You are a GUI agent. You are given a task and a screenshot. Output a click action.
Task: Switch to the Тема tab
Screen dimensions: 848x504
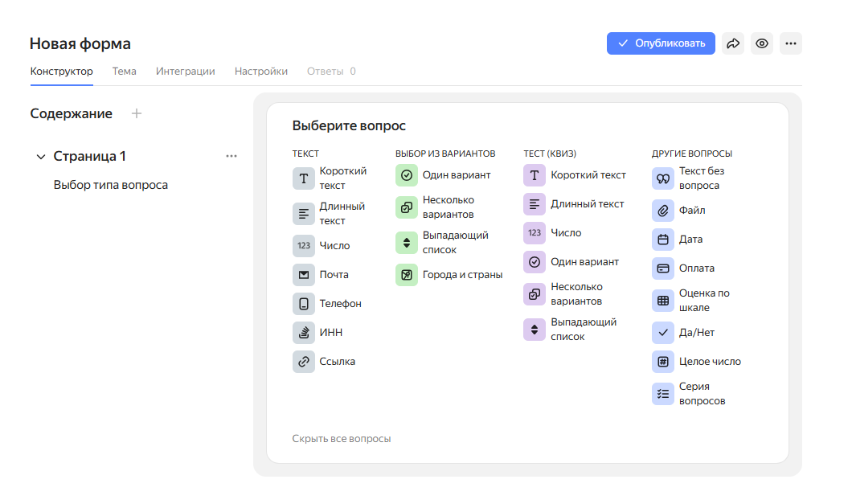[x=124, y=72]
